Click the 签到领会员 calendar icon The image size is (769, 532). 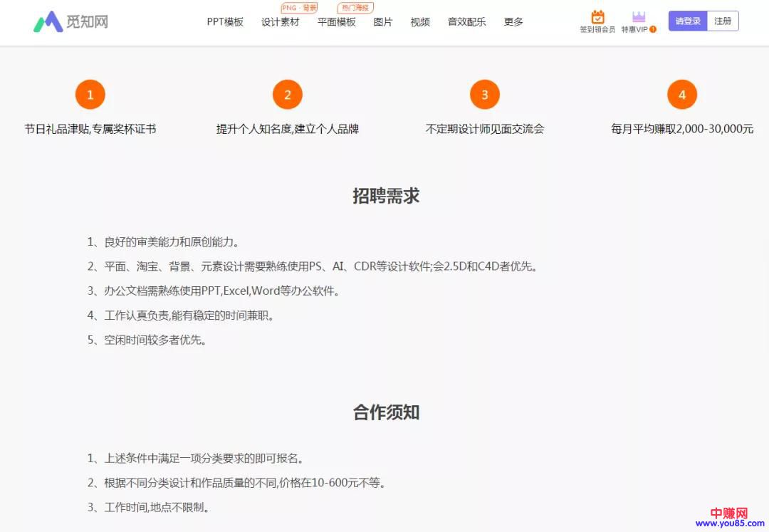coord(597,17)
